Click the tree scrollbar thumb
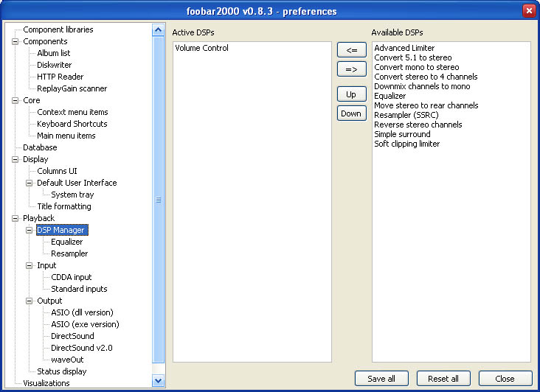This screenshot has height=392, width=540. coord(158,200)
